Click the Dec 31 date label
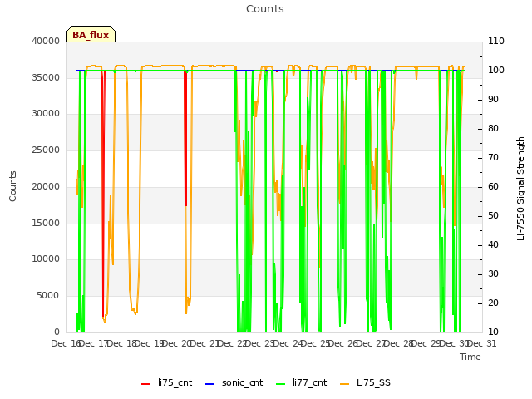The image size is (532, 399). pyautogui.click(x=482, y=343)
